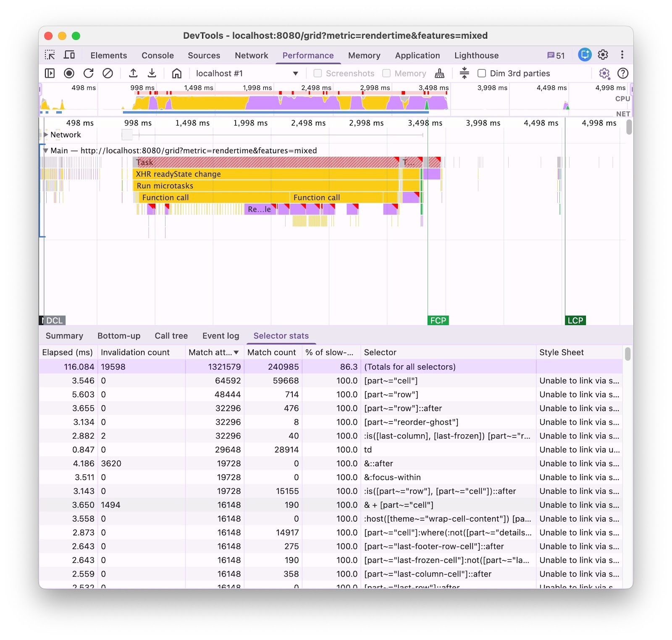Screen dimensions: 672x640
Task: Open capture settings gear in Performance toolbar
Action: point(604,73)
